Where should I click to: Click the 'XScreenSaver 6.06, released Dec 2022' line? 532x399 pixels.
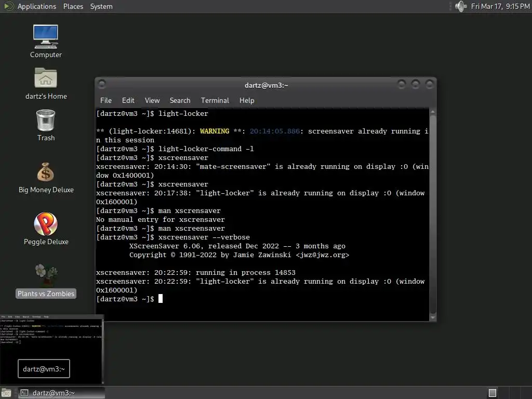point(237,246)
